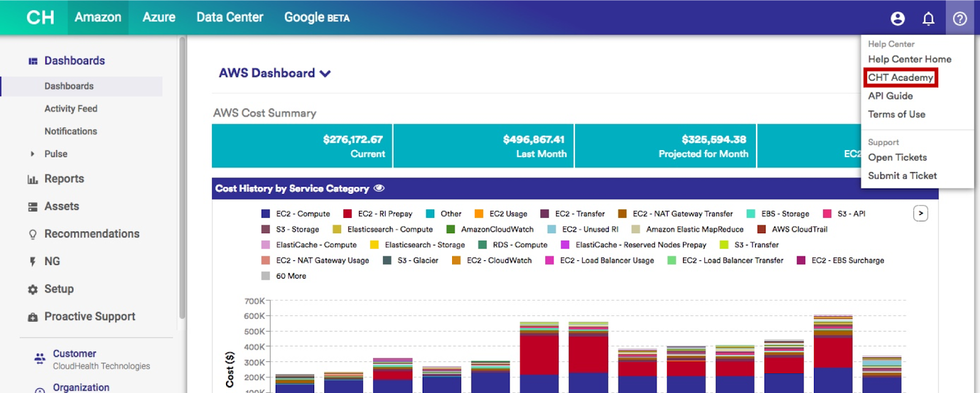Switch to the Data Center tab

click(x=230, y=17)
